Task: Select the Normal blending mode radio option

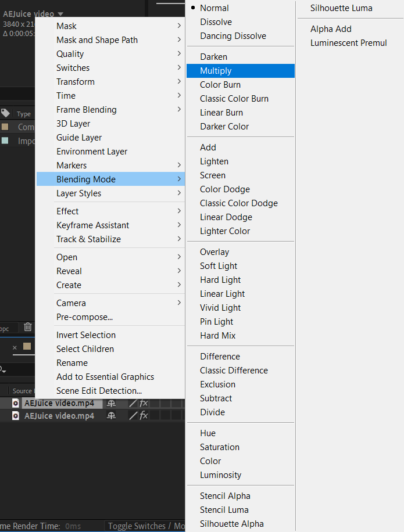Action: pyautogui.click(x=214, y=8)
